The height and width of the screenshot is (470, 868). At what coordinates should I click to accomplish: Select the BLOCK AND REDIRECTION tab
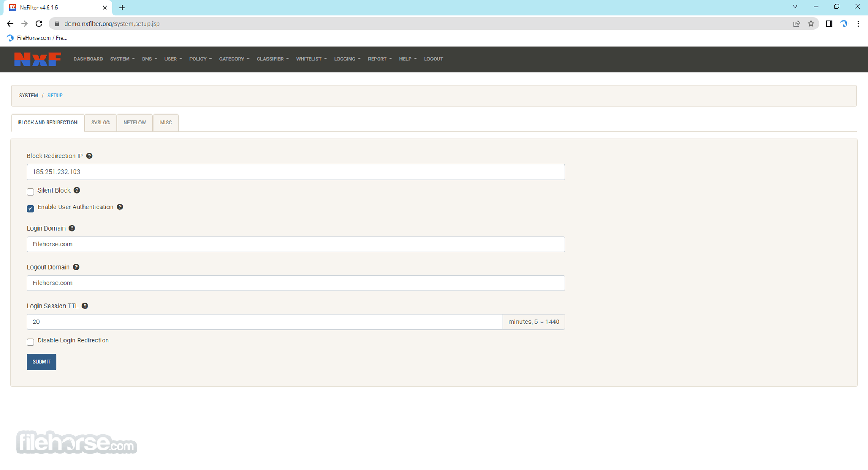pyautogui.click(x=48, y=123)
